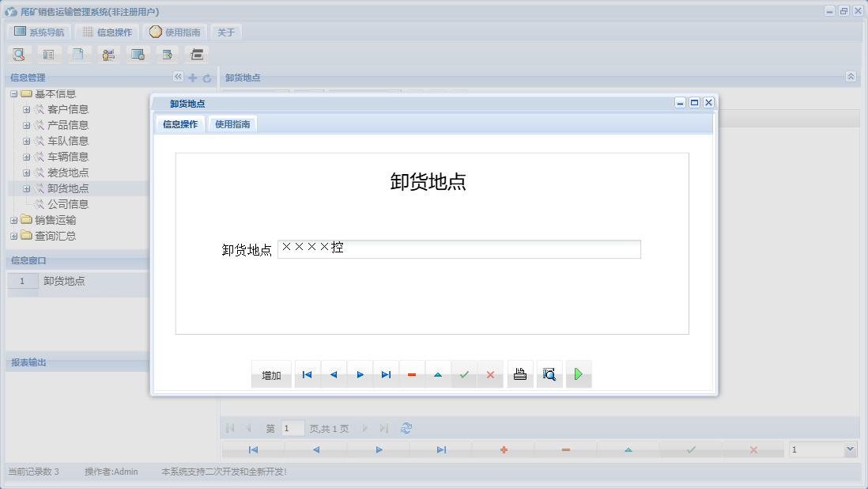This screenshot has height=489, width=868.
Task: Click the 增加 button
Action: click(x=271, y=373)
